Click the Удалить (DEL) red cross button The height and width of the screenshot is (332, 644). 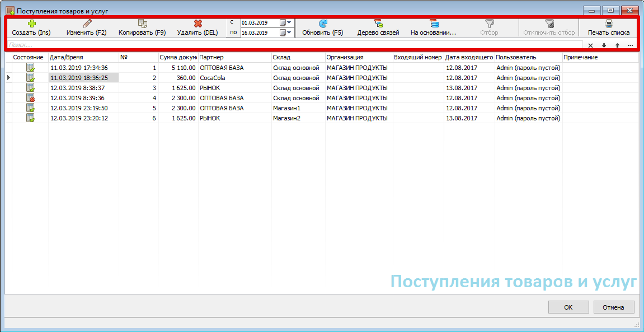tap(198, 28)
